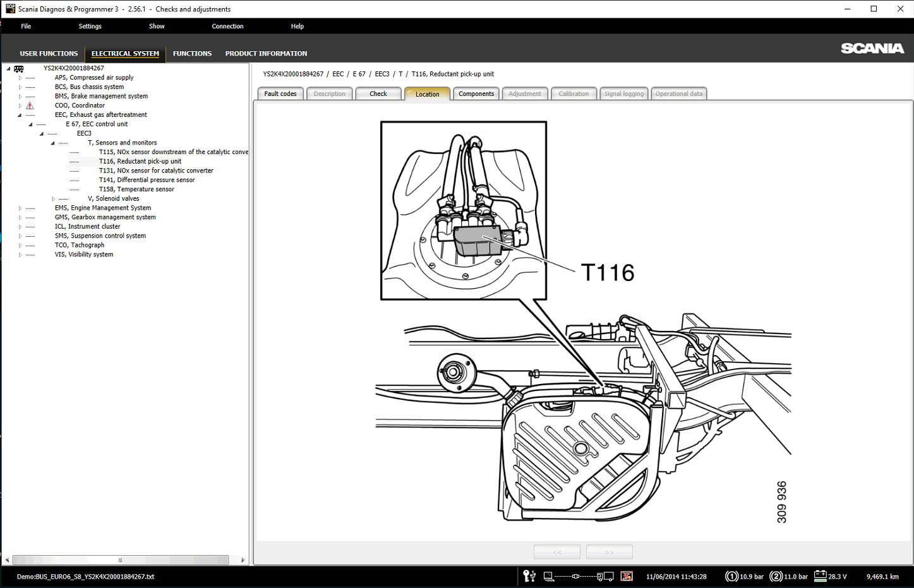914x588 pixels.
Task: Select T131, NOx sensor for catalytic converter
Action: tap(156, 171)
